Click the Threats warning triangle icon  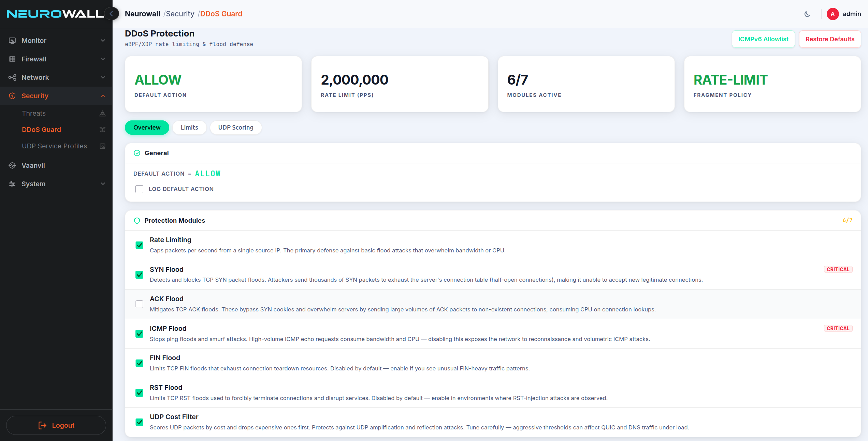102,113
